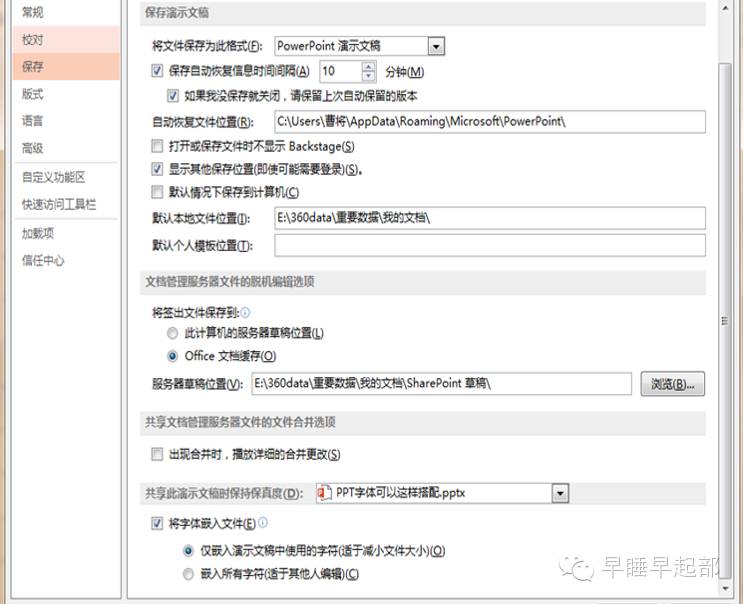
Task: Open the 信任中心 category
Action: click(66, 260)
